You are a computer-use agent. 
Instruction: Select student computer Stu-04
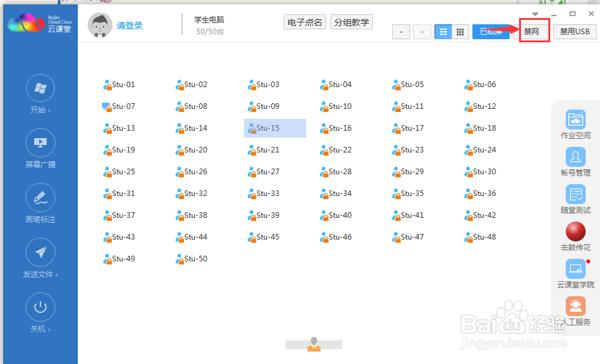click(x=335, y=85)
